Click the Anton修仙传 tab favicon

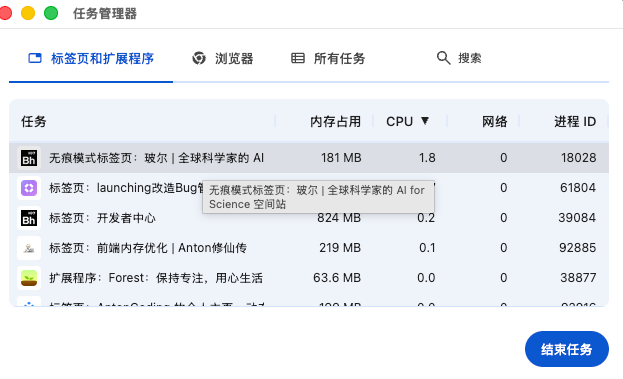29,248
